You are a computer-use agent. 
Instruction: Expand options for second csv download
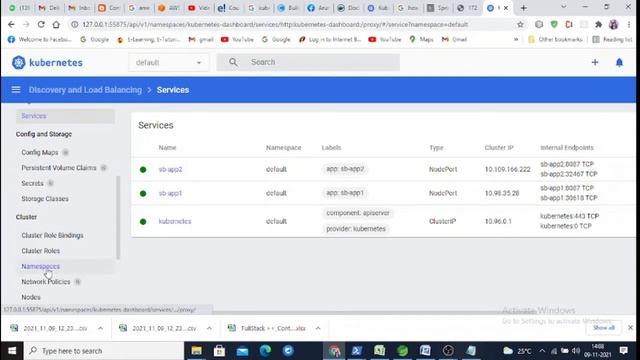click(x=209, y=328)
